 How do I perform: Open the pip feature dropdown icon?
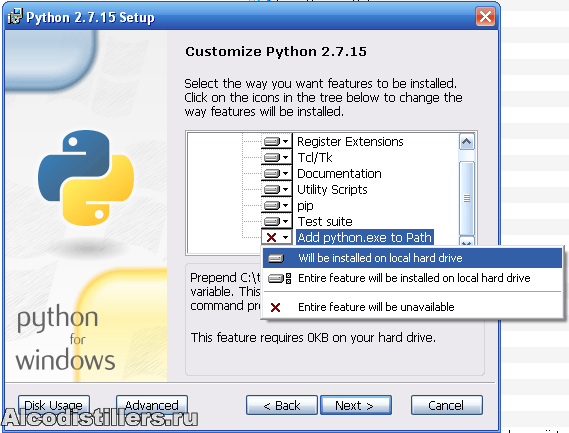277,205
